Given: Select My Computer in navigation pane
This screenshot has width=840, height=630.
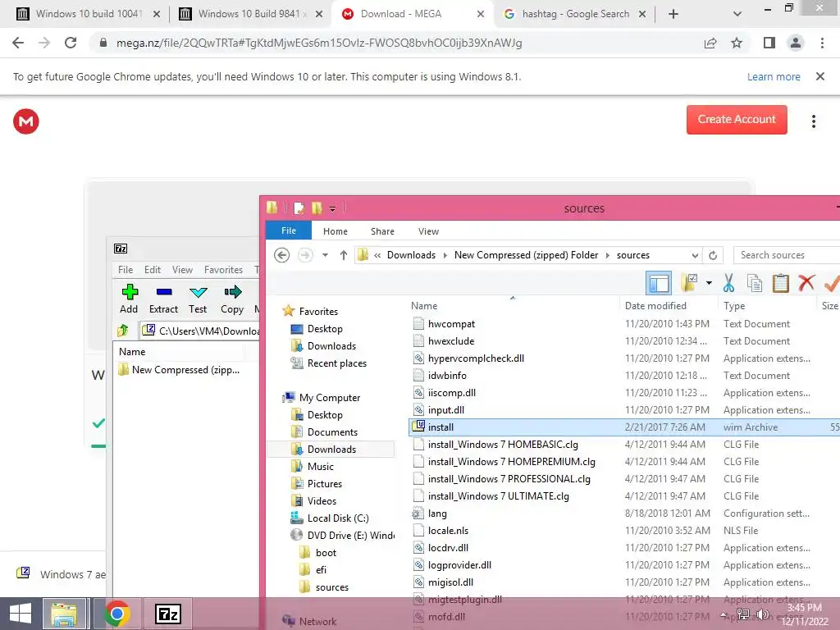Looking at the screenshot, I should point(330,398).
